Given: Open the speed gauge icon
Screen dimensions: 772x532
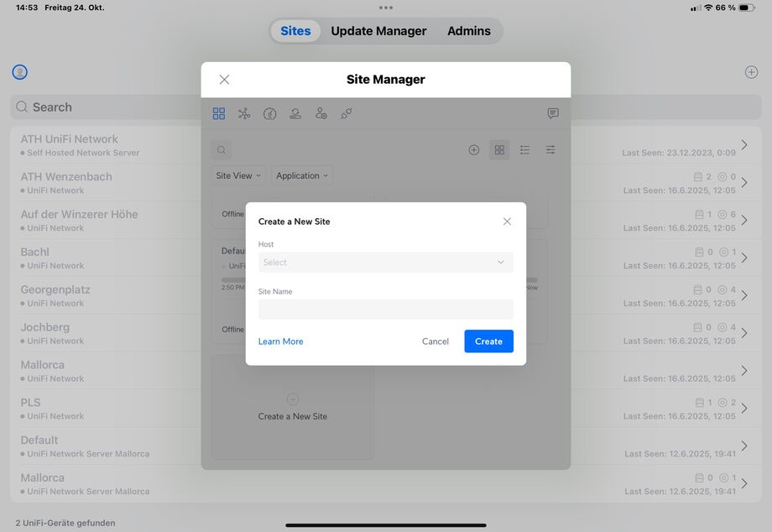Looking at the screenshot, I should [x=269, y=113].
